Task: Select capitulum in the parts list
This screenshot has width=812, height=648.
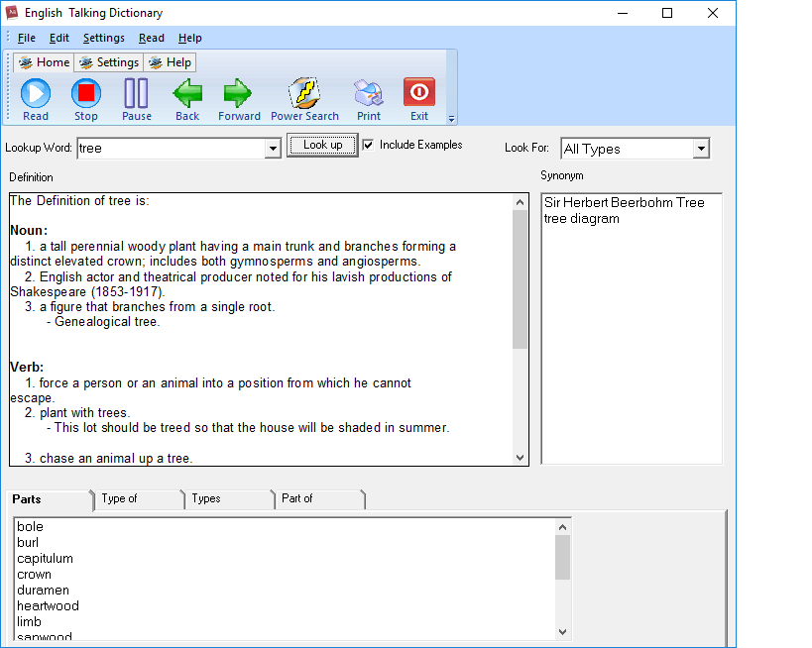Action: (x=45, y=559)
